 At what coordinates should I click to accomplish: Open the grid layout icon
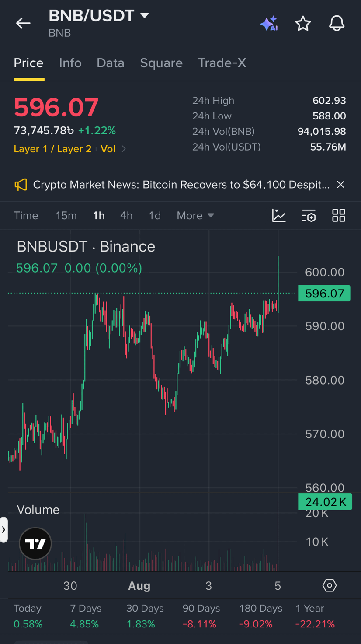pos(339,215)
